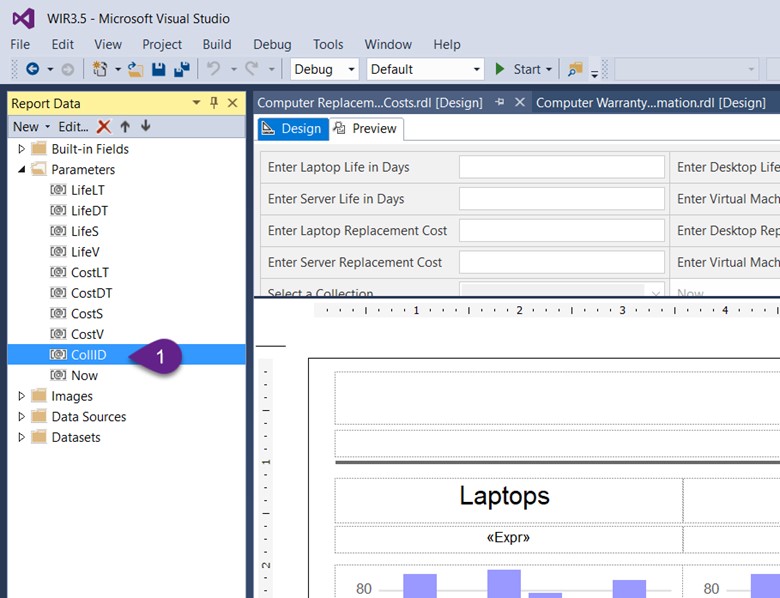The width and height of the screenshot is (780, 598).
Task: Select the CostV parameter
Action: point(88,334)
